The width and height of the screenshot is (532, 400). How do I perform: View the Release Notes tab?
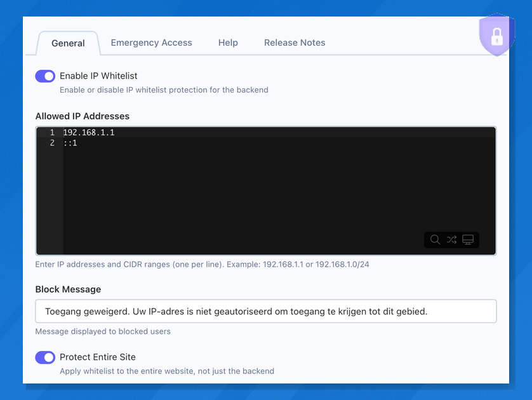tap(295, 43)
